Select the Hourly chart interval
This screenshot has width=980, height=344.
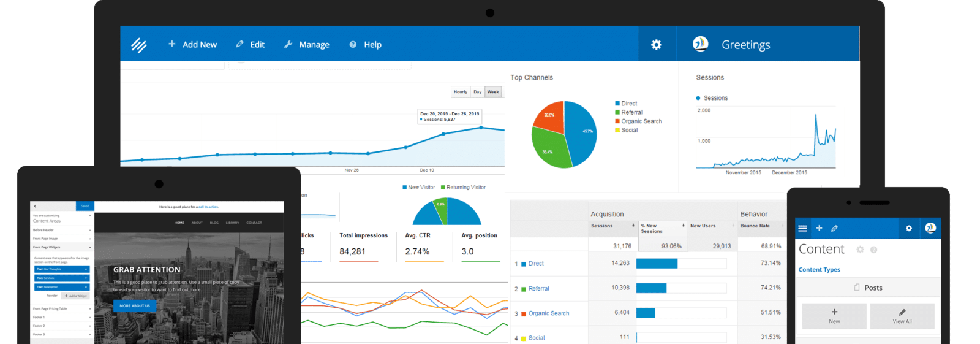coord(461,92)
